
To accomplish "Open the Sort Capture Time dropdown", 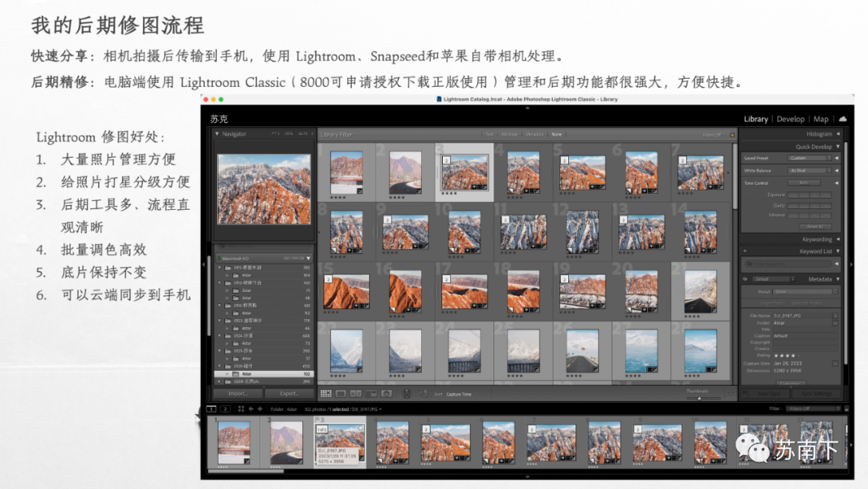I will click(x=461, y=394).
